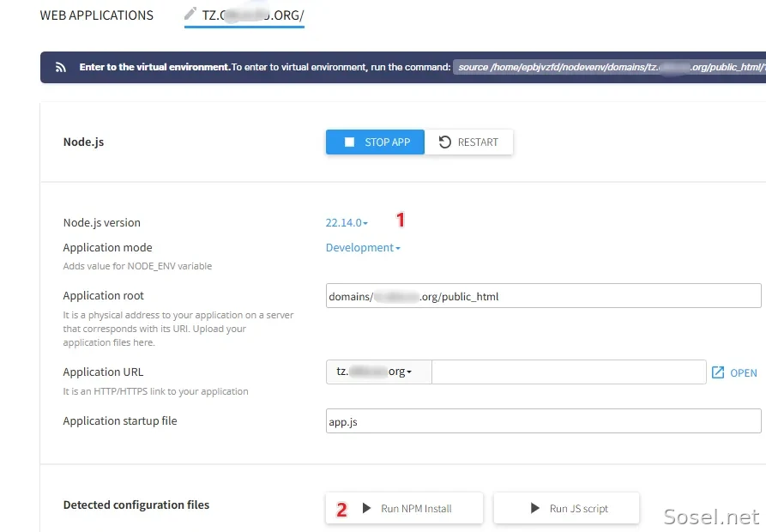Click the 'Enter to the virtual environment.' text

[x=155, y=67]
